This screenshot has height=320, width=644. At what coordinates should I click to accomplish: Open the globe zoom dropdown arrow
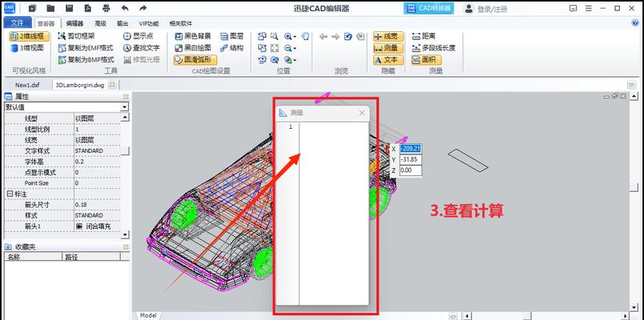pyautogui.click(x=295, y=60)
